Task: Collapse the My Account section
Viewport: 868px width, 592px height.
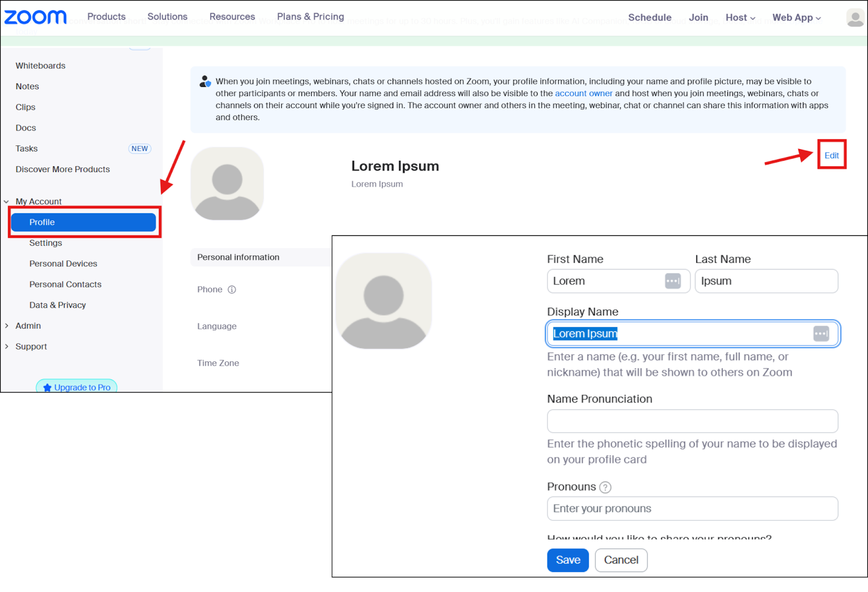Action: [x=7, y=201]
